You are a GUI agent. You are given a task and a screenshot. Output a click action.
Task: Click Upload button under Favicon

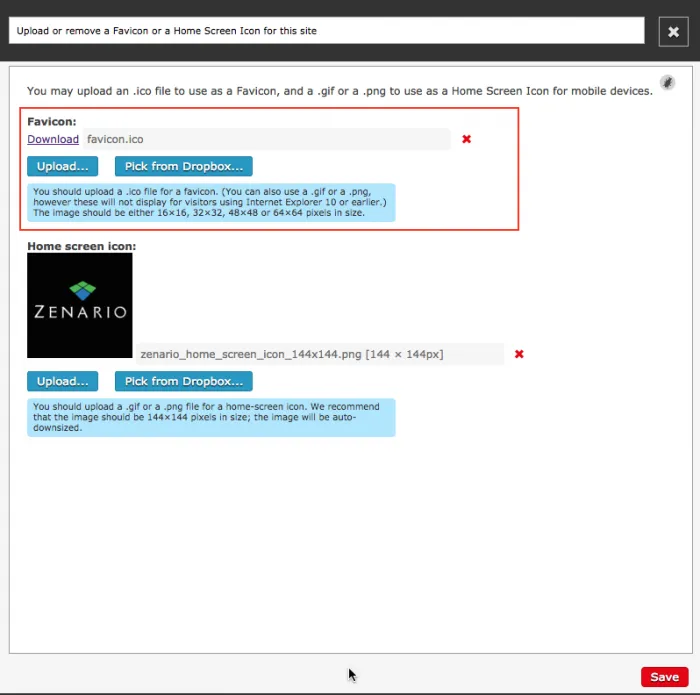coord(62,166)
